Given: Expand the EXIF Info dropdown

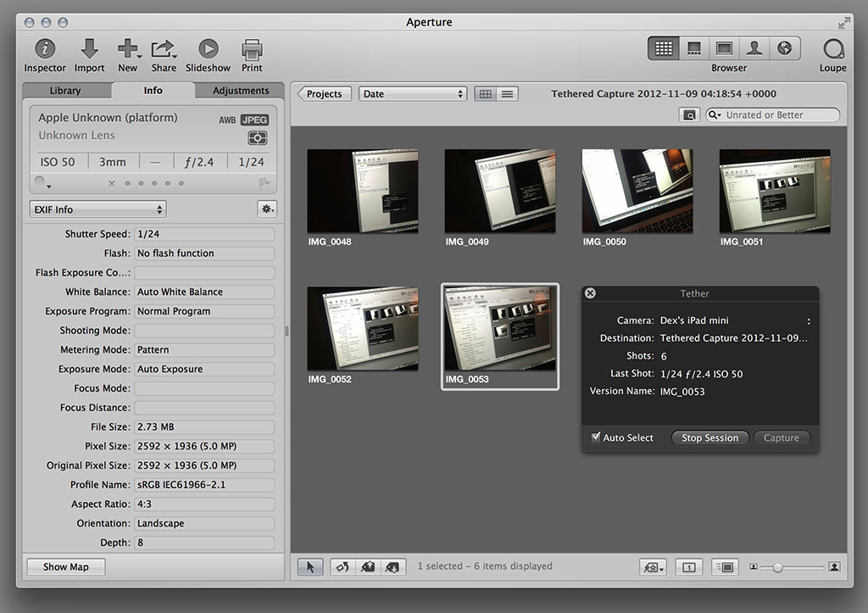Looking at the screenshot, I should [97, 209].
